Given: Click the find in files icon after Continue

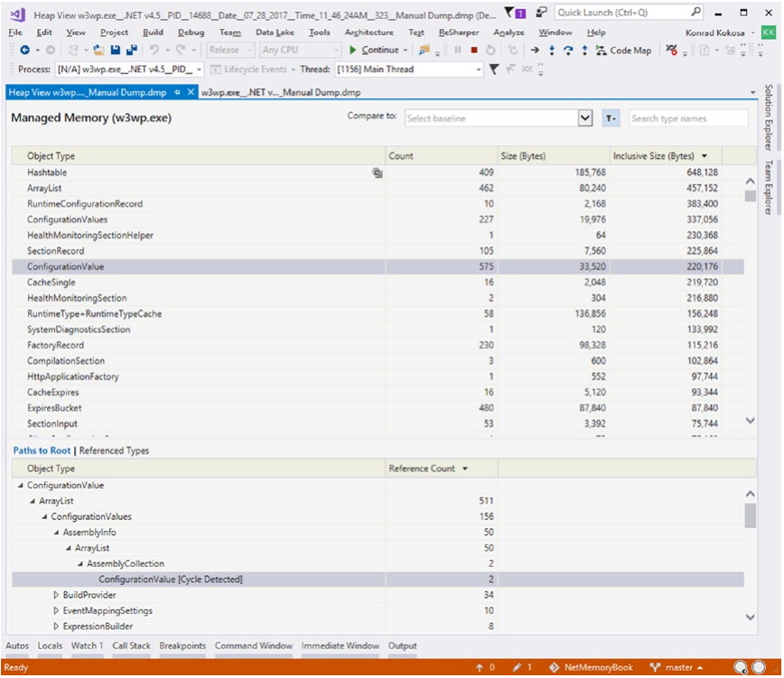Looking at the screenshot, I should coord(424,50).
